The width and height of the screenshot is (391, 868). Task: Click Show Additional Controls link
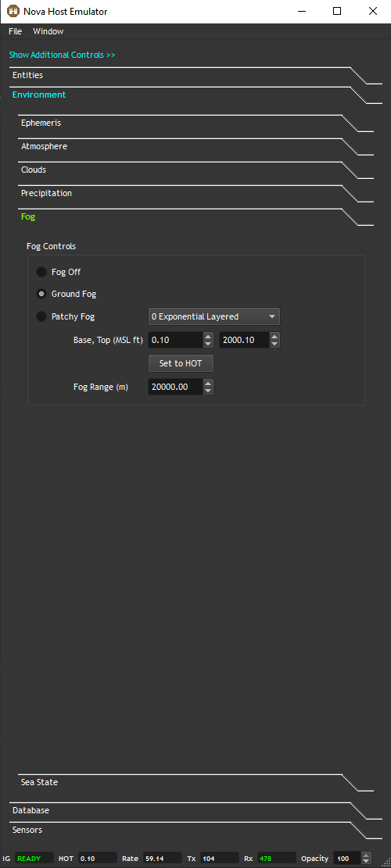pos(62,55)
